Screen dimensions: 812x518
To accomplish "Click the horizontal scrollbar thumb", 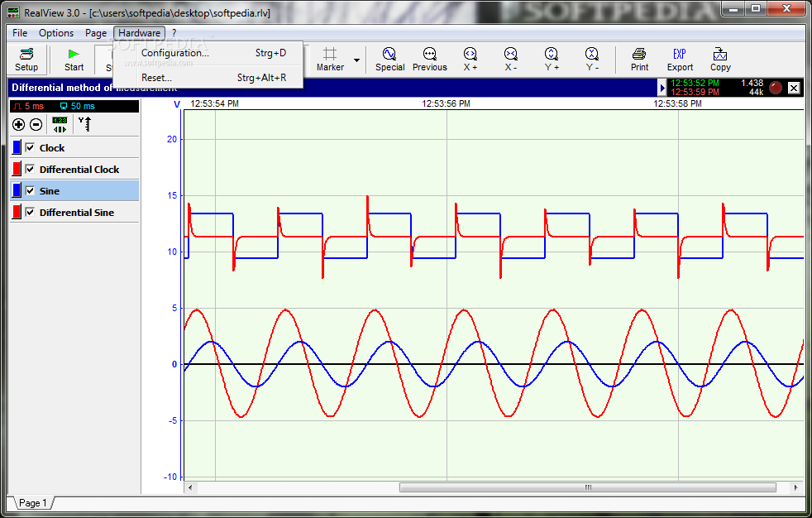I will pyautogui.click(x=588, y=487).
